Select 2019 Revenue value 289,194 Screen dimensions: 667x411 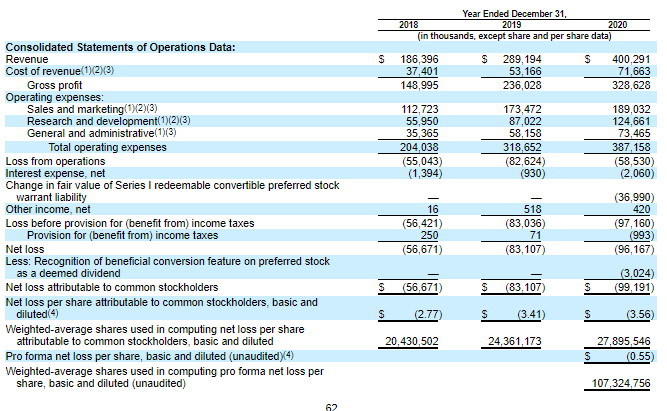pos(522,59)
